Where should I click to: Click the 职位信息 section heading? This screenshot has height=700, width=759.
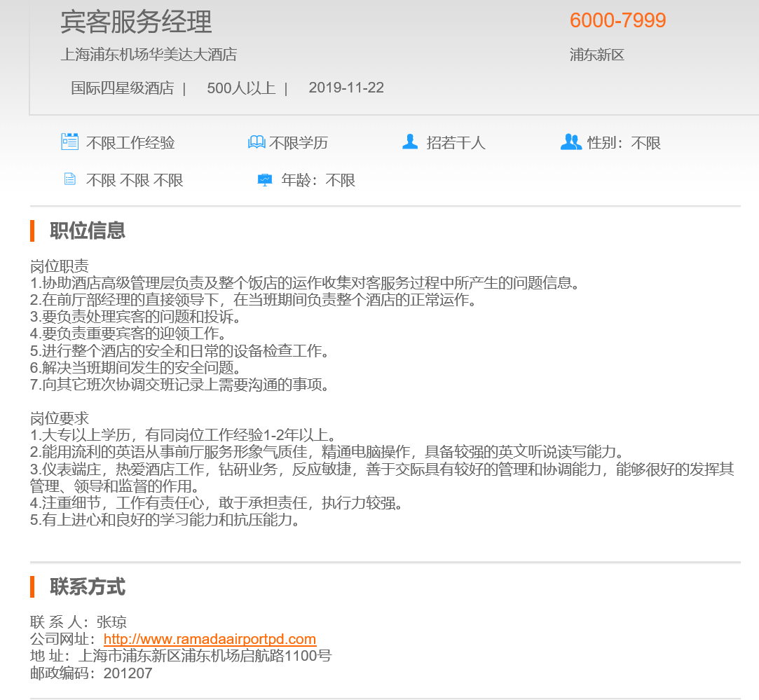click(88, 231)
